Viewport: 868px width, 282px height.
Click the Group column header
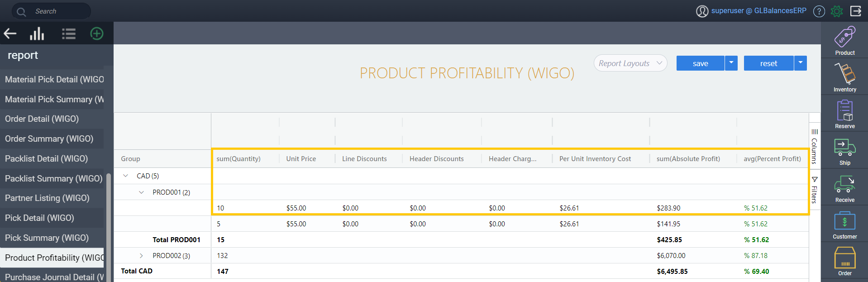coord(130,159)
